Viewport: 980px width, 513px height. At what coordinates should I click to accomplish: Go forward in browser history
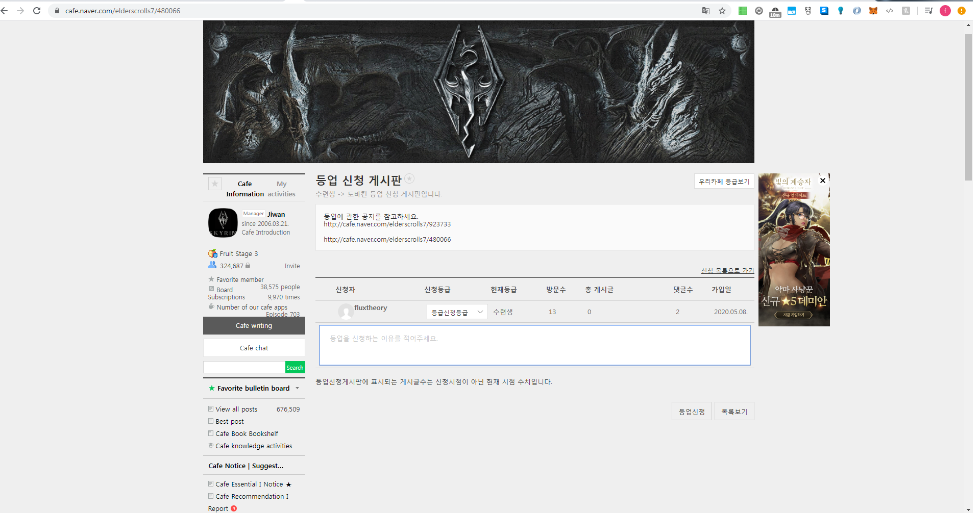pyautogui.click(x=20, y=11)
